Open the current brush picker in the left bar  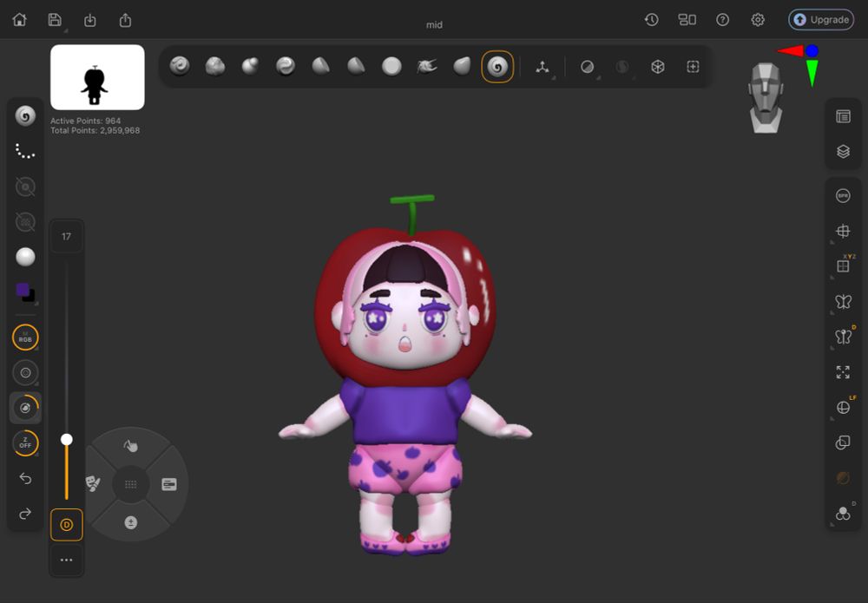pyautogui.click(x=25, y=116)
